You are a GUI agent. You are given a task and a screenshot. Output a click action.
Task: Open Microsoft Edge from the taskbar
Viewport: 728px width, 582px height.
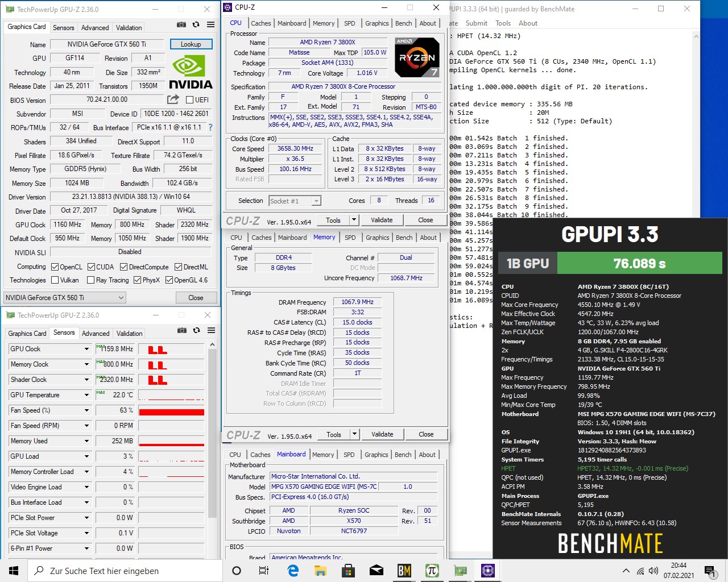[x=293, y=571]
